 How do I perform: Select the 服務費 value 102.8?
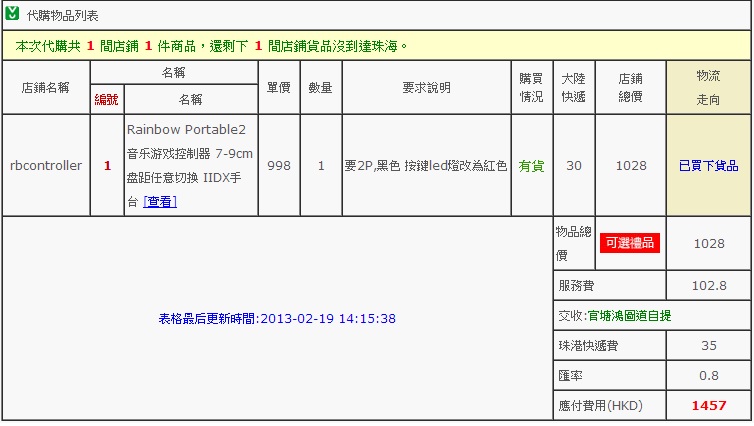click(x=709, y=286)
